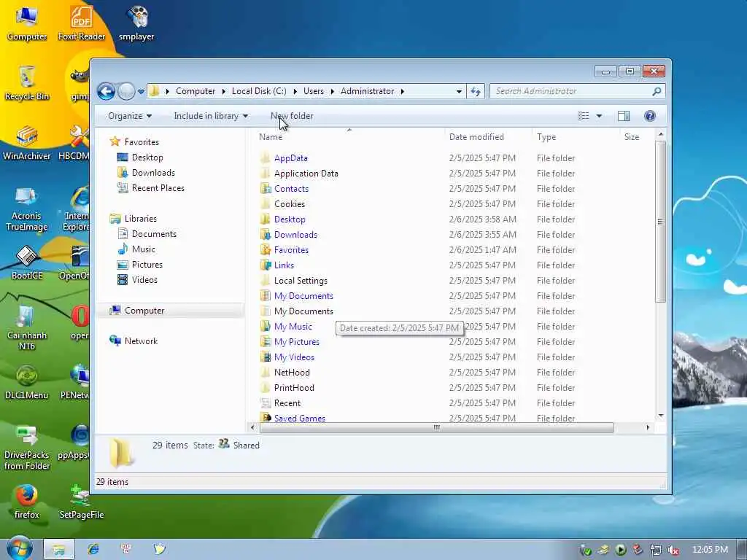Click the Search Administrator input field
747x560 pixels.
coord(569,91)
